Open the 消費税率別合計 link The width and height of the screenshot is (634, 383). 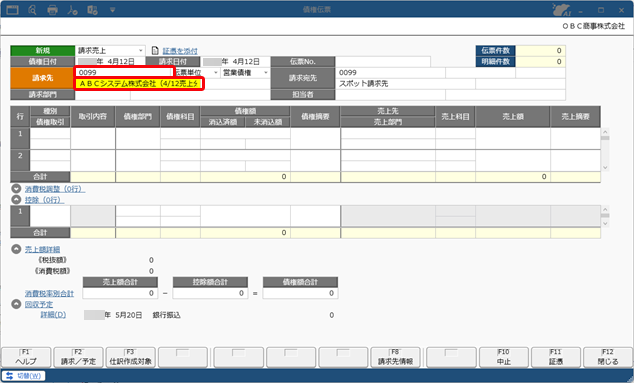(x=49, y=294)
